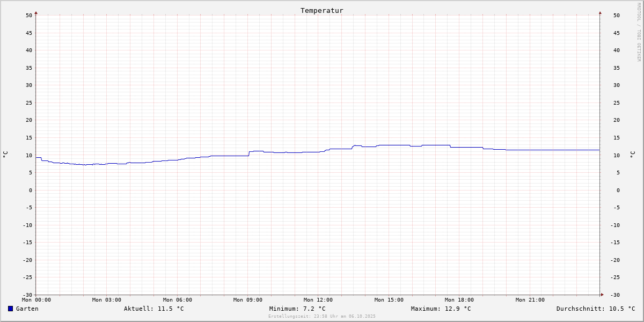Click the -30 label on left y-axis
Viewport: 644px width, 322px height.
pyautogui.click(x=27, y=295)
